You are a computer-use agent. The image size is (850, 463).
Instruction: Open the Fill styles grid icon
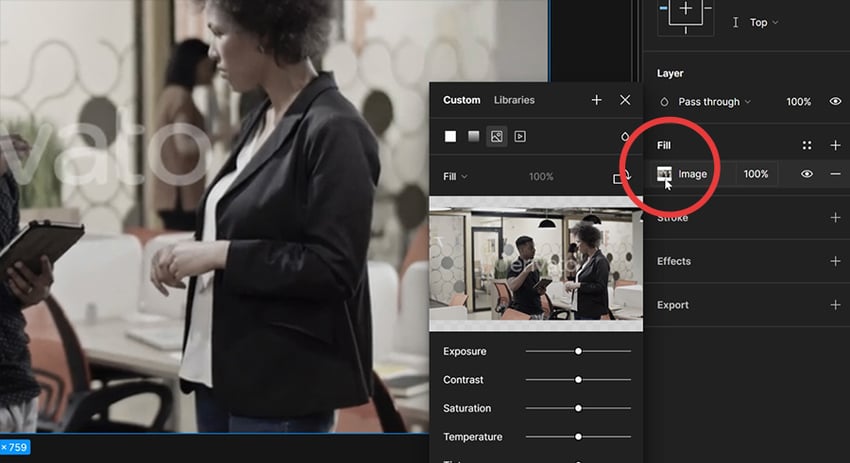point(807,145)
